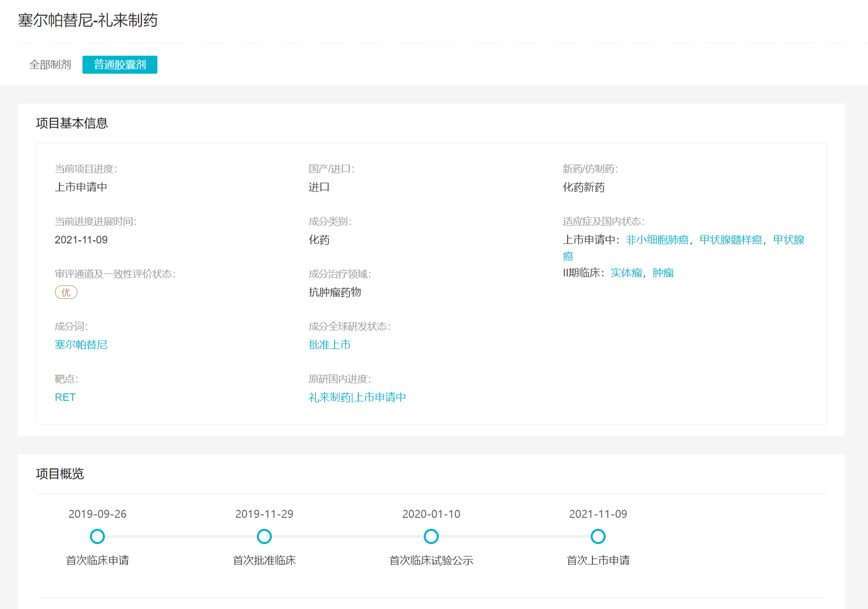Open the 实体瘤 indication link

(626, 272)
